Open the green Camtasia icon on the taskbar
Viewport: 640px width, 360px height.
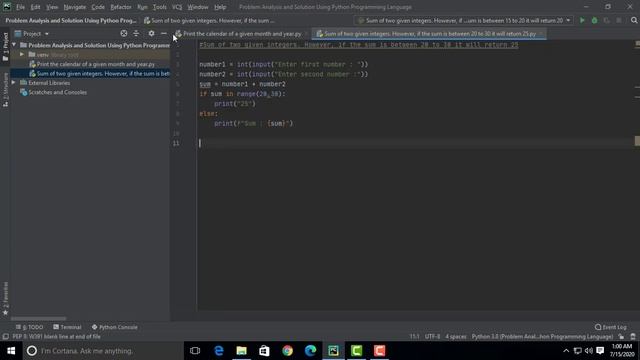[356, 351]
